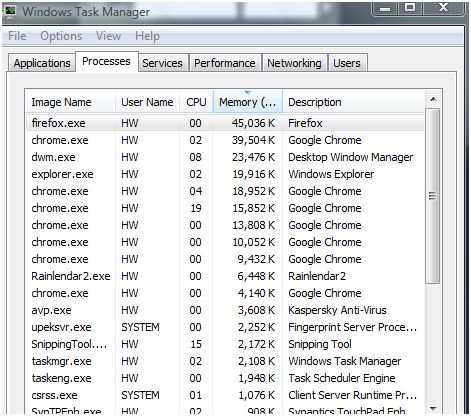Select the avp.exe process

(x=225, y=310)
